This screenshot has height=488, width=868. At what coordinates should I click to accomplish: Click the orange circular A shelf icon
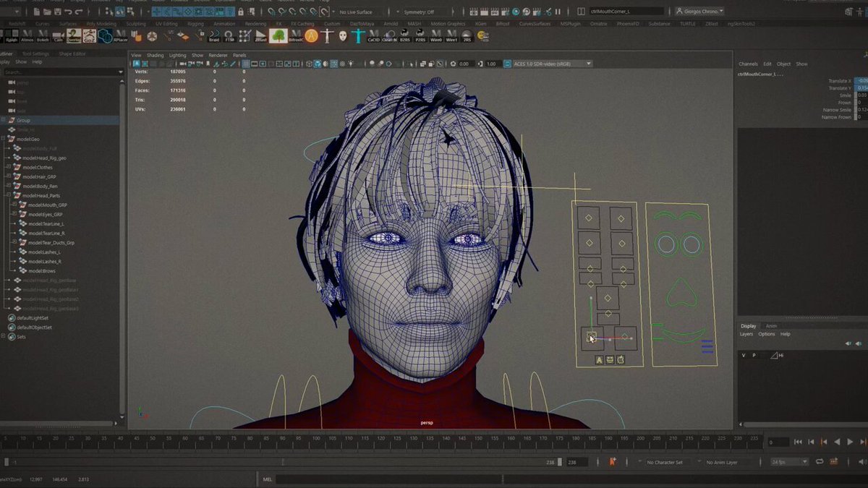pos(311,35)
